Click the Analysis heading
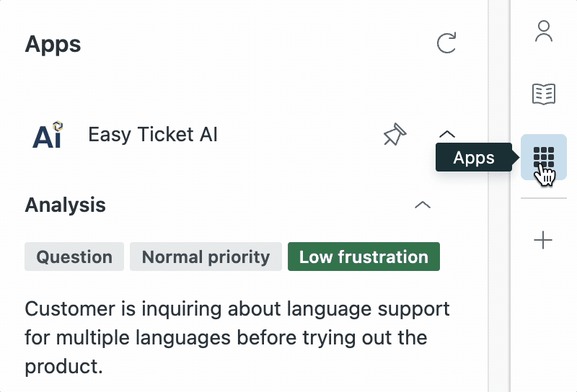Screen dimensions: 577x392 66,205
